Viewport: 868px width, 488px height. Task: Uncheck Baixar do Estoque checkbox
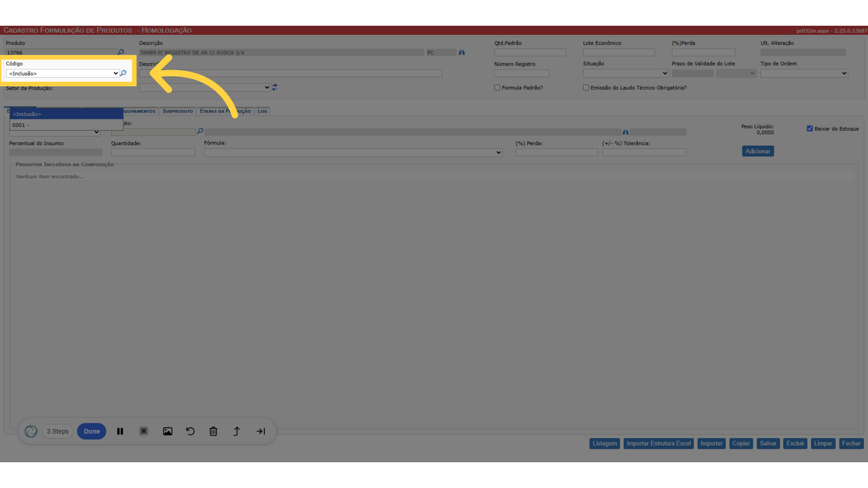coord(810,129)
